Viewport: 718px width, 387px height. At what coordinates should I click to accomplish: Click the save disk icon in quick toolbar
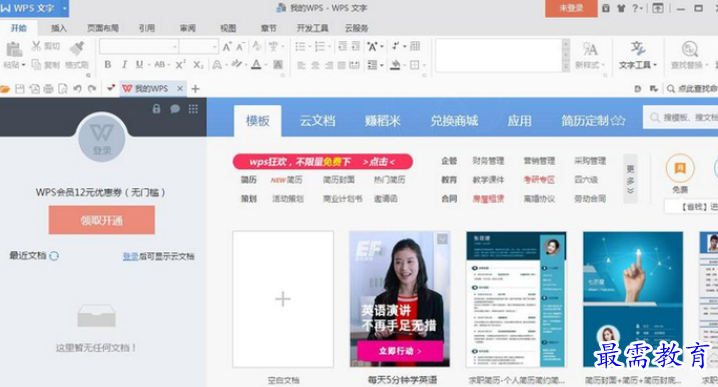(20, 89)
